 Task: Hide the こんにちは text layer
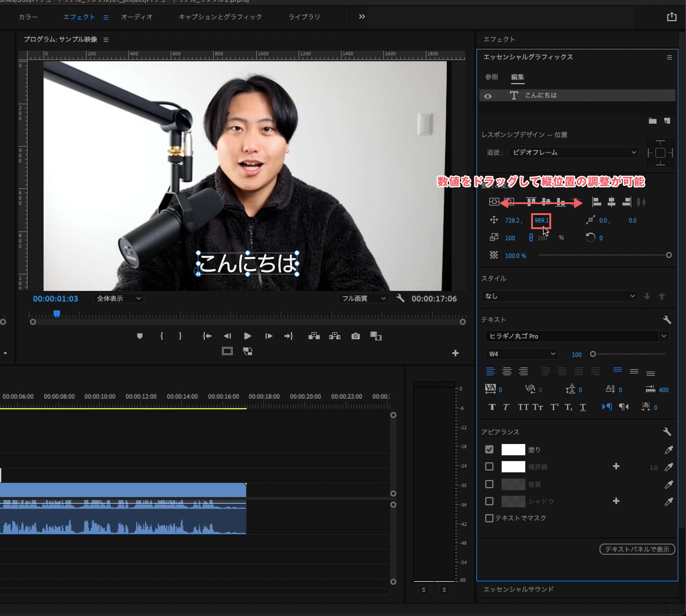point(488,96)
